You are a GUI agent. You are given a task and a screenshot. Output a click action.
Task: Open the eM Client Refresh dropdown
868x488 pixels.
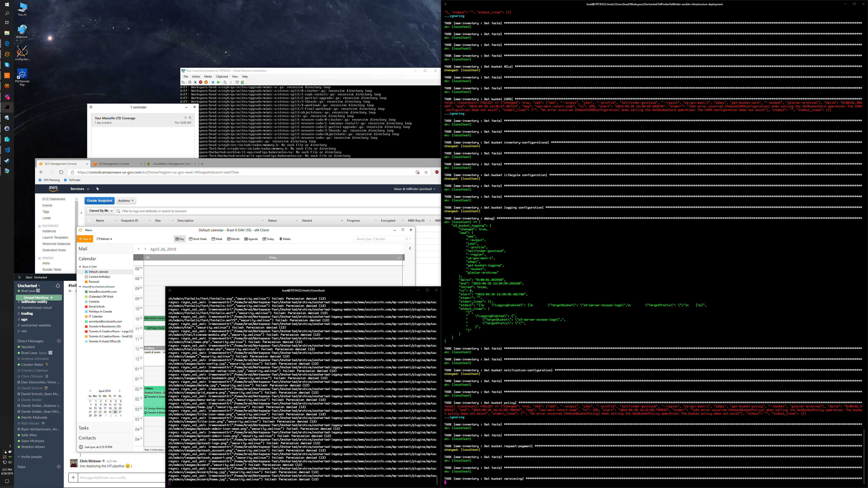(x=104, y=239)
